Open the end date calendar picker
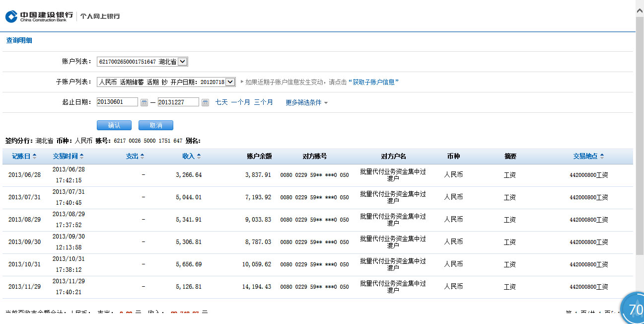Viewport: 644px width, 324px height. tap(205, 102)
